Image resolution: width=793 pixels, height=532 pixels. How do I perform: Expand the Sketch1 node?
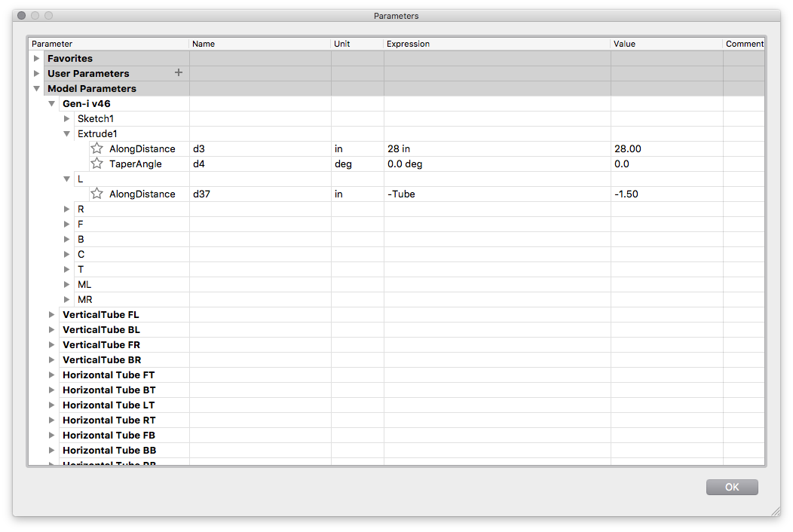click(66, 118)
